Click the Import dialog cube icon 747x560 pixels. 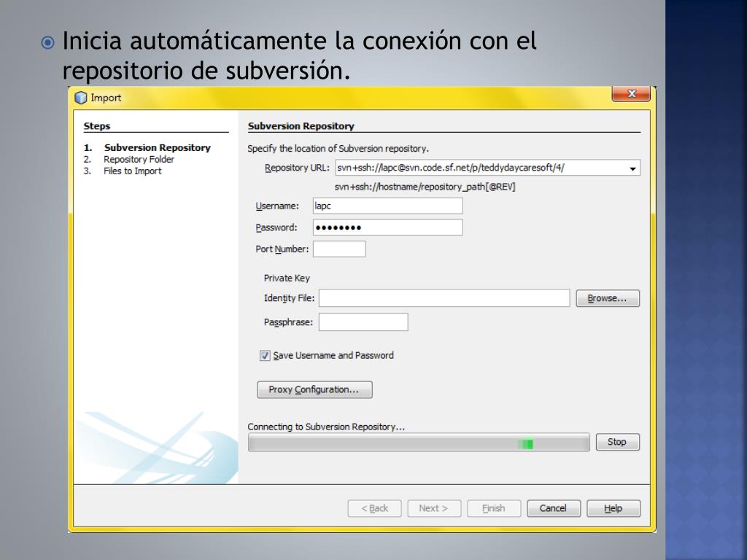click(81, 98)
